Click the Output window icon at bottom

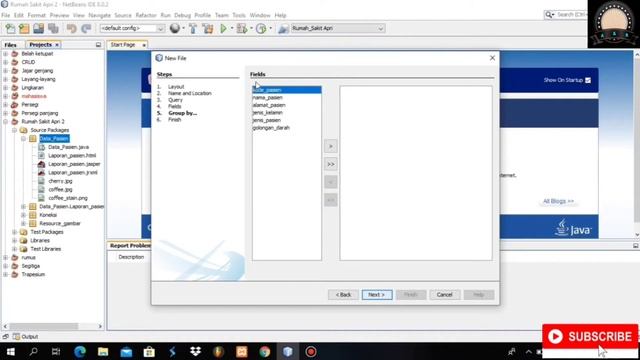pyautogui.click(x=16, y=337)
